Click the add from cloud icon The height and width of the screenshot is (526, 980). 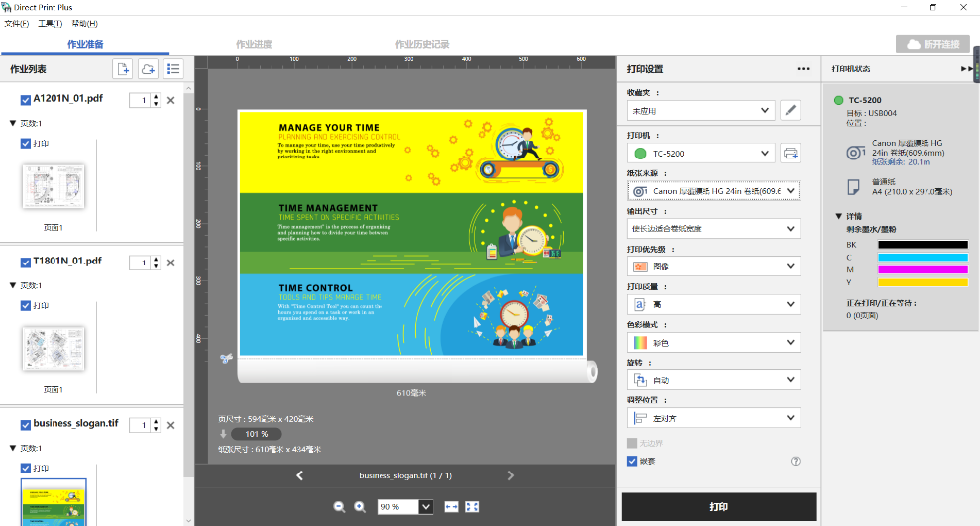tap(148, 68)
